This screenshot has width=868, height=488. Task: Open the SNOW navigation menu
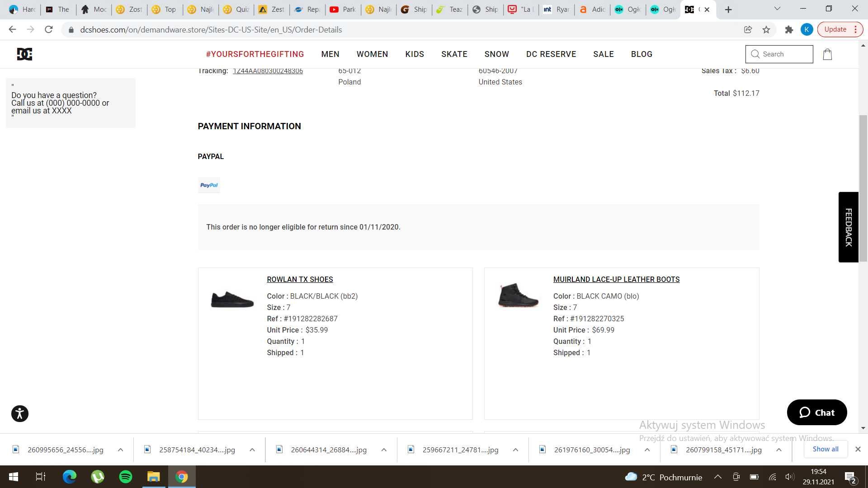[x=496, y=54]
